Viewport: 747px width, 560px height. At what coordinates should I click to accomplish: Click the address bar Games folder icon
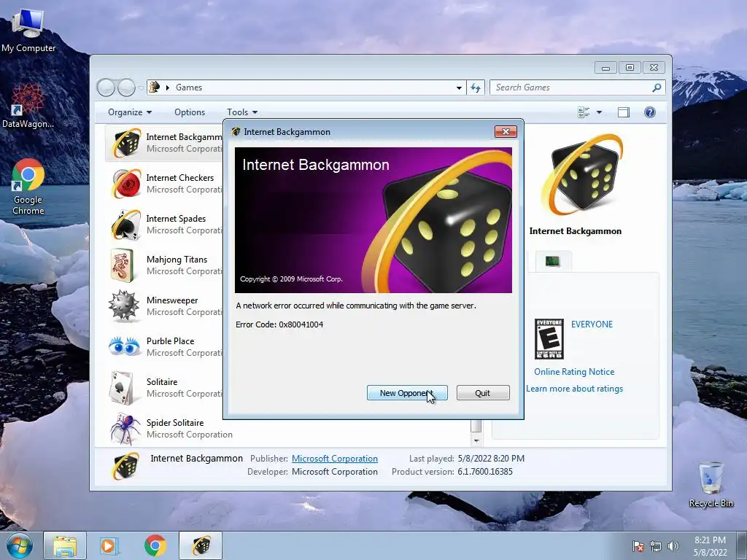pos(155,87)
